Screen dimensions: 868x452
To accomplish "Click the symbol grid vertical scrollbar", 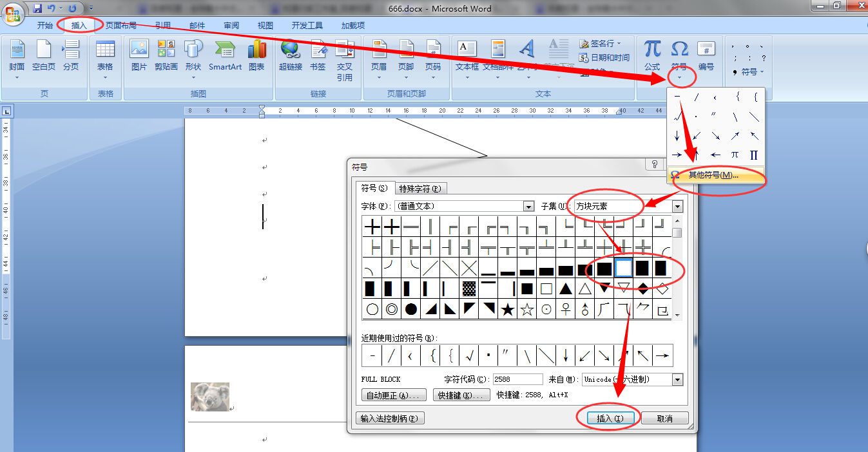I will click(x=677, y=268).
